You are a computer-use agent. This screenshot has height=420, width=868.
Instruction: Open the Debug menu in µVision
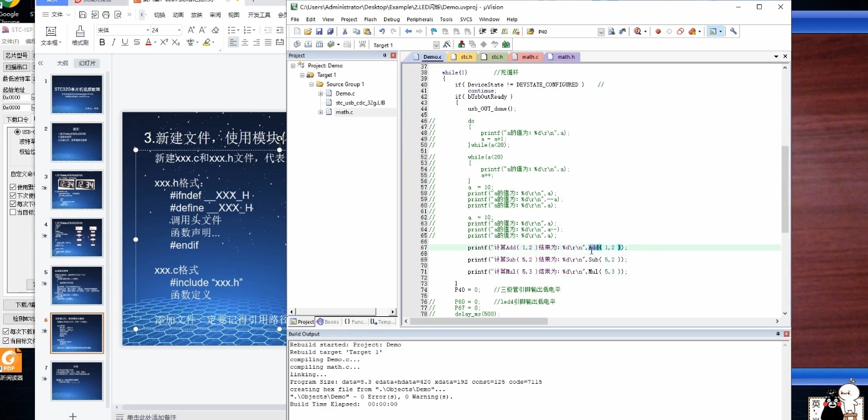coord(392,19)
